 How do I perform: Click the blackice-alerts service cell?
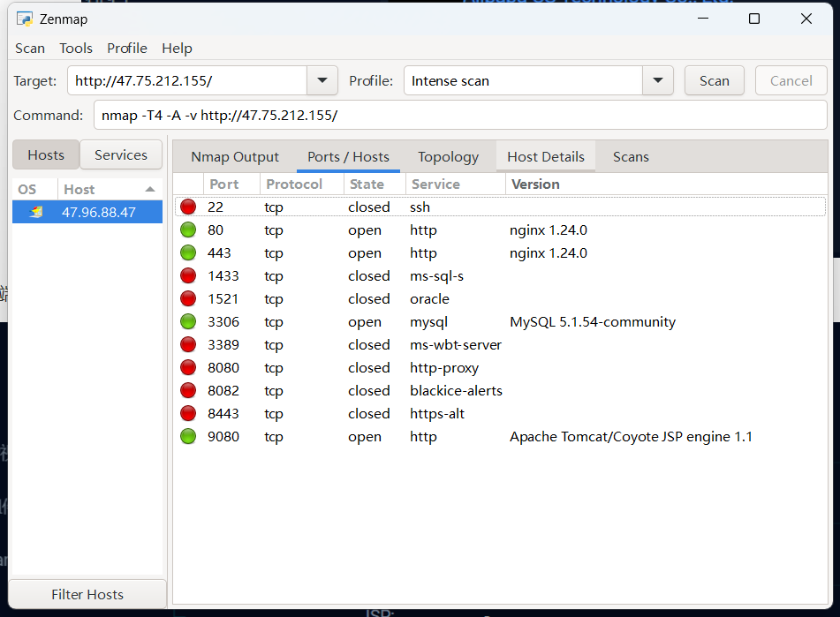click(x=456, y=391)
